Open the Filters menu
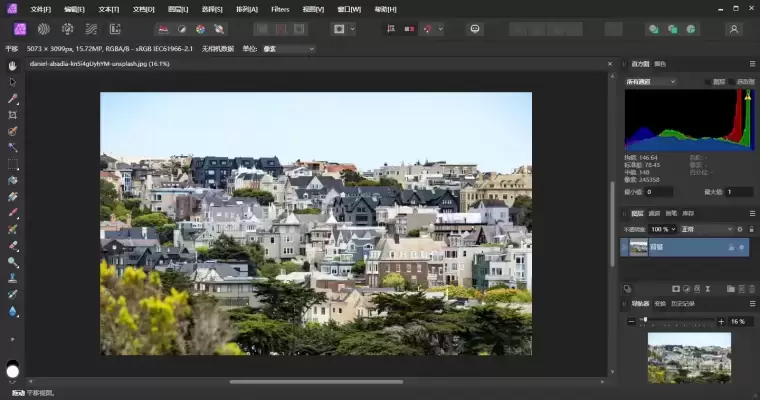Viewport: 760px width, 400px height. click(x=280, y=9)
